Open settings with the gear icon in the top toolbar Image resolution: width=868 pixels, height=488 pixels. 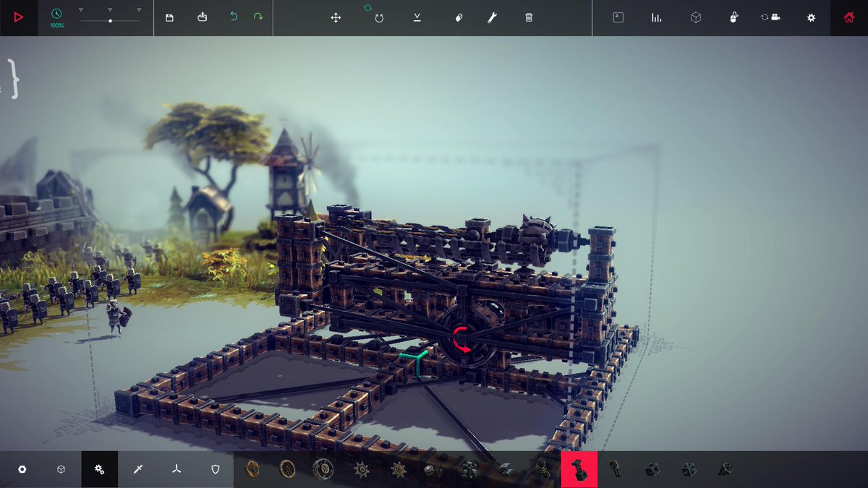click(811, 17)
